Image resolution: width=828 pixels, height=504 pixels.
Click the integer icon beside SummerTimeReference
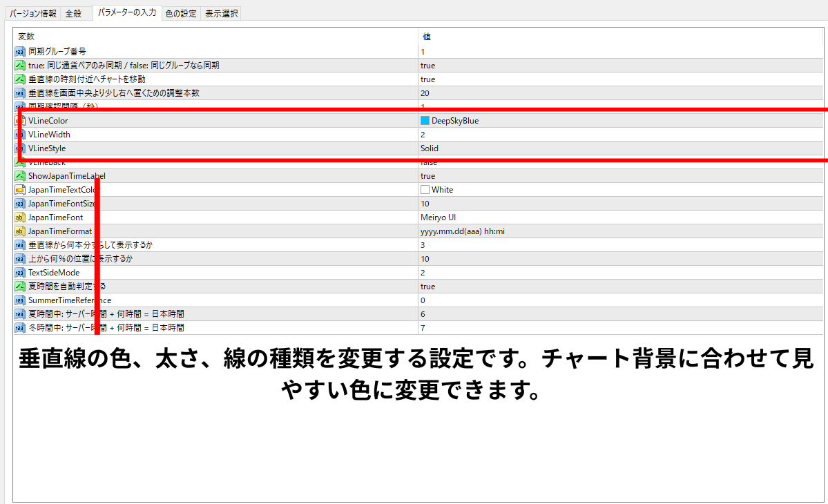pyautogui.click(x=19, y=300)
